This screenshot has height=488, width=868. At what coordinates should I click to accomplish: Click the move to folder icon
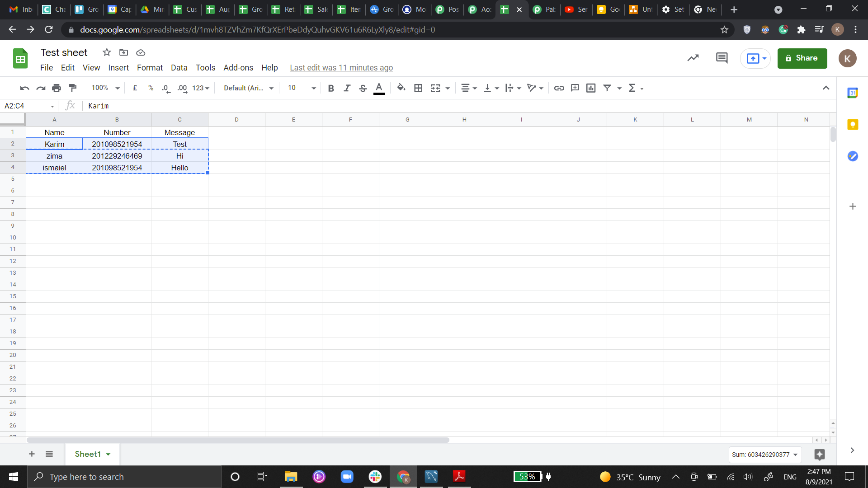click(123, 52)
